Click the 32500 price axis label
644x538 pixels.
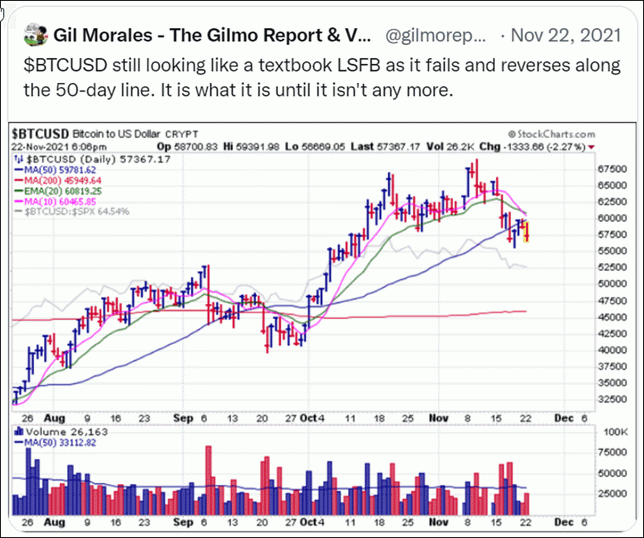tap(612, 399)
